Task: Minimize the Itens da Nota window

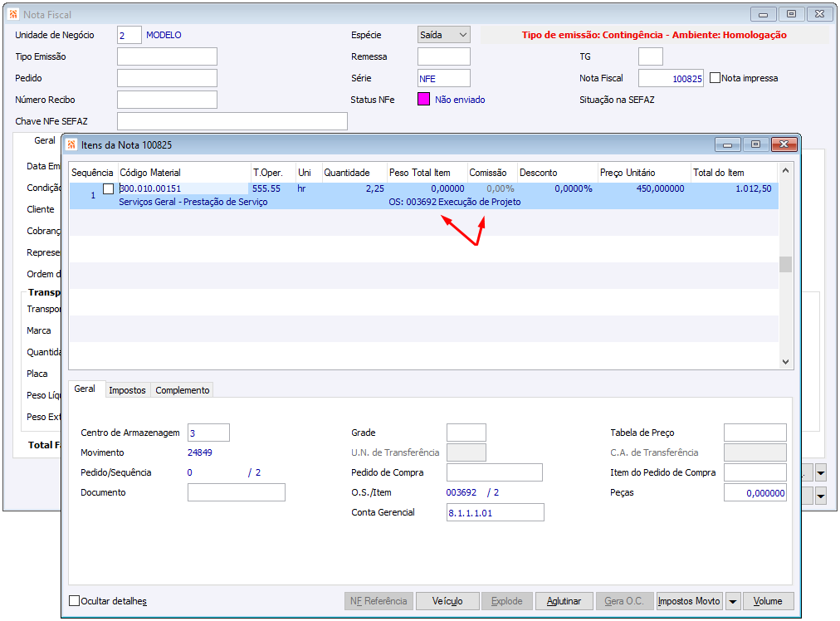Action: click(727, 144)
